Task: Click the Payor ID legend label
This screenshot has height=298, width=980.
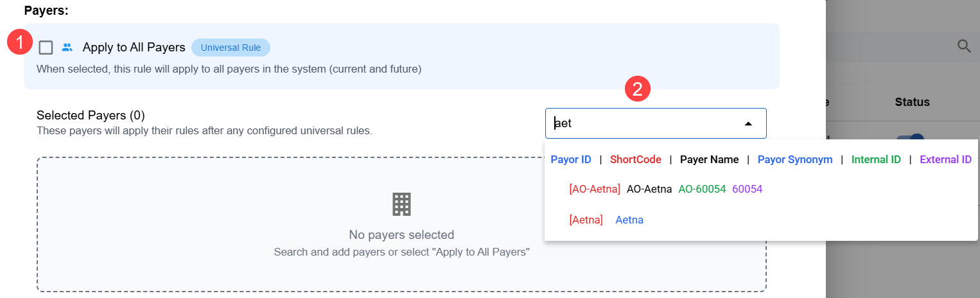Action: 571,159
